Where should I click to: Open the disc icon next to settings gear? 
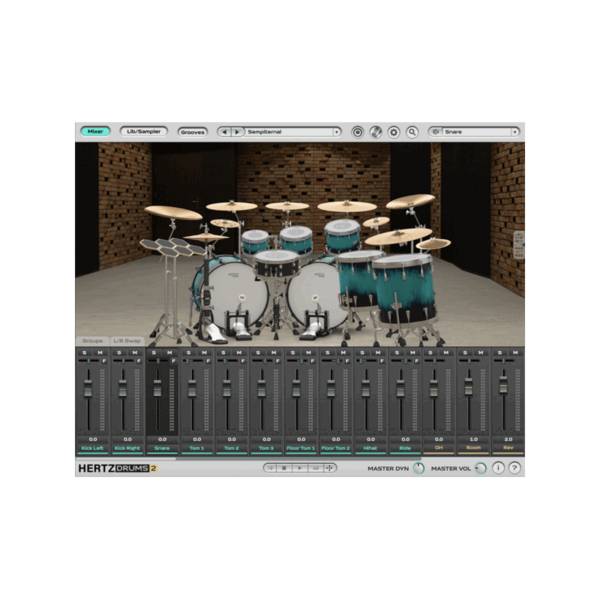pyautogui.click(x=375, y=132)
